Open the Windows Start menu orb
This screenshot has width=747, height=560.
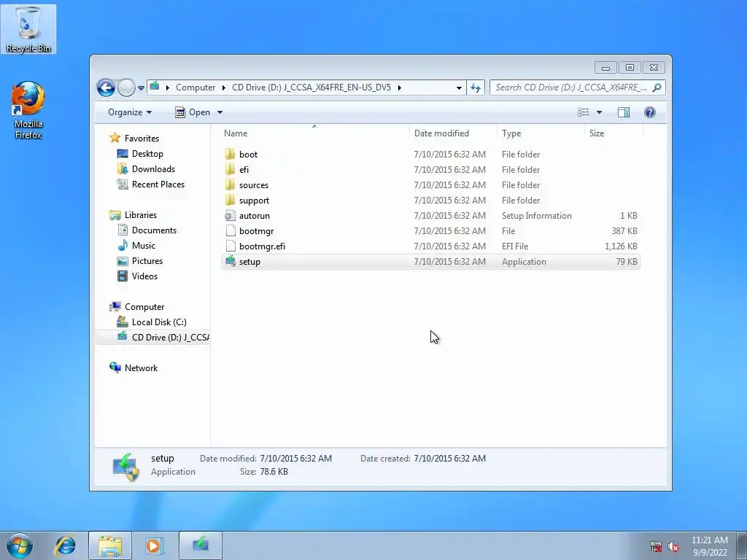(20, 545)
